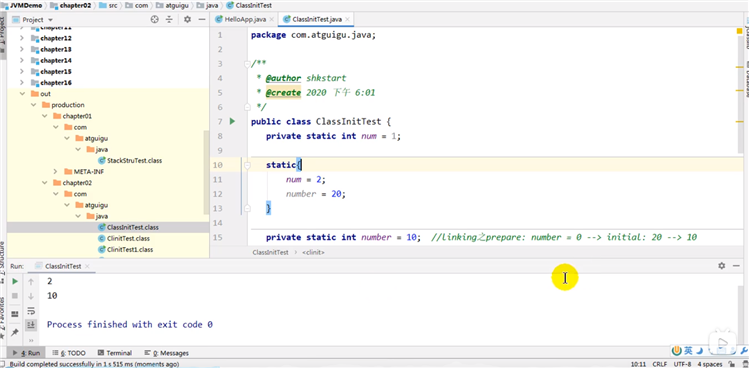
Task: Click the green run gutter icon on line 7
Action: tap(232, 121)
